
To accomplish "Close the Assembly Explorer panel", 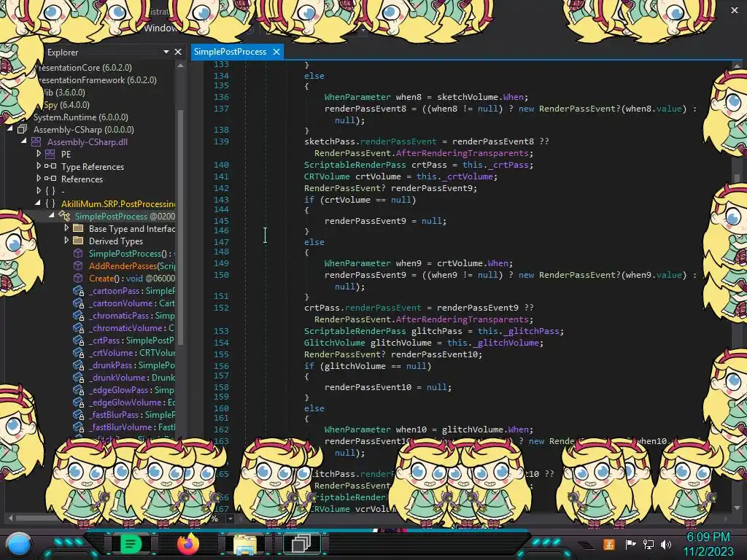I will coord(178,52).
